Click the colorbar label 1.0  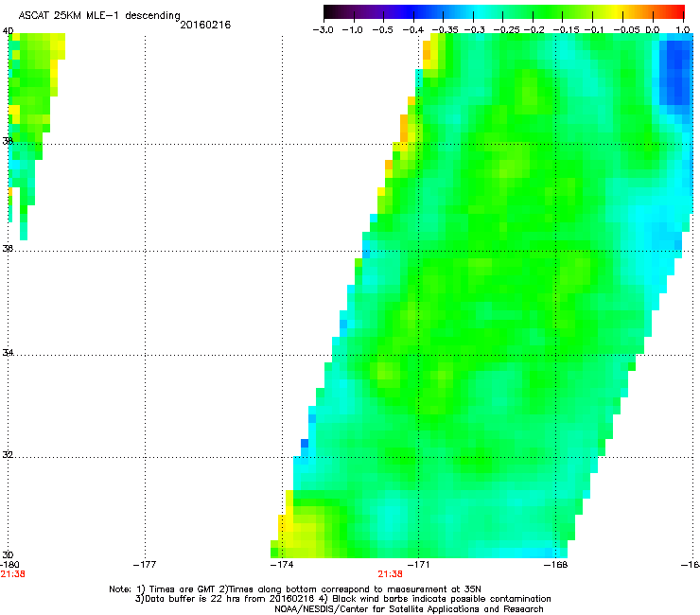(683, 30)
